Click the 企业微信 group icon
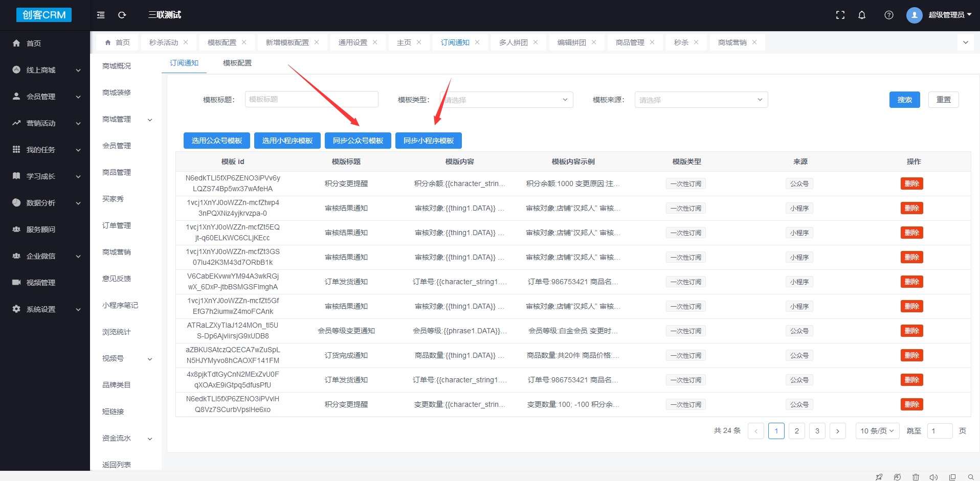This screenshot has width=980, height=481. [x=16, y=256]
